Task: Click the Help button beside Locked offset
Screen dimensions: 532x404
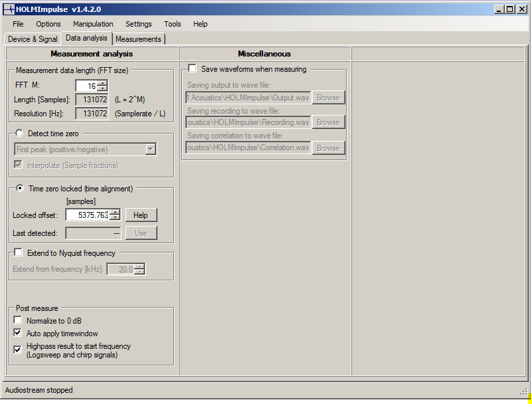Action: [x=141, y=215]
